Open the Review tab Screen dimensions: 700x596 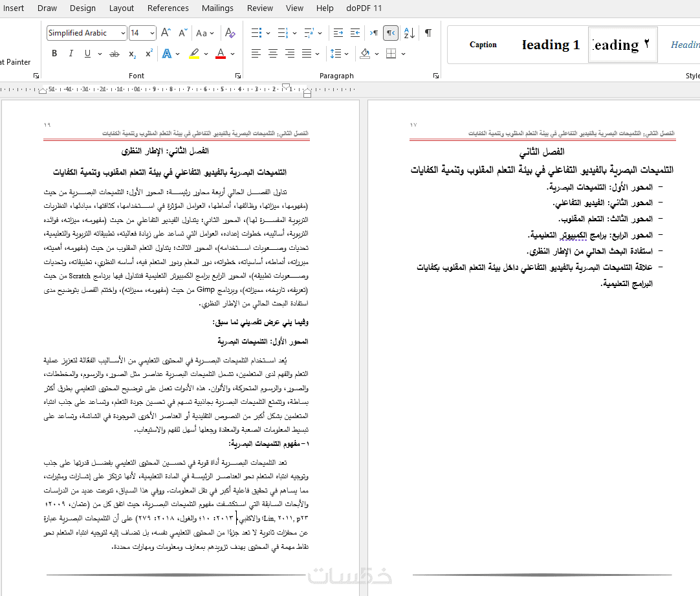(x=260, y=8)
